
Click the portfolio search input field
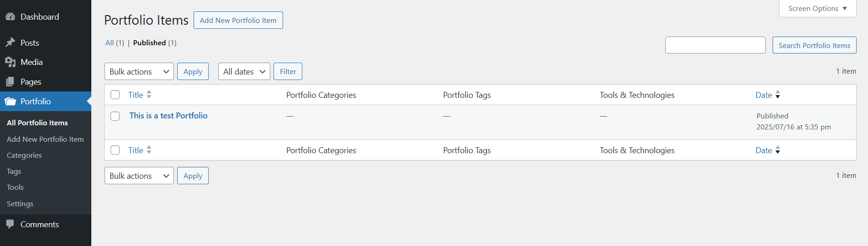tap(715, 45)
